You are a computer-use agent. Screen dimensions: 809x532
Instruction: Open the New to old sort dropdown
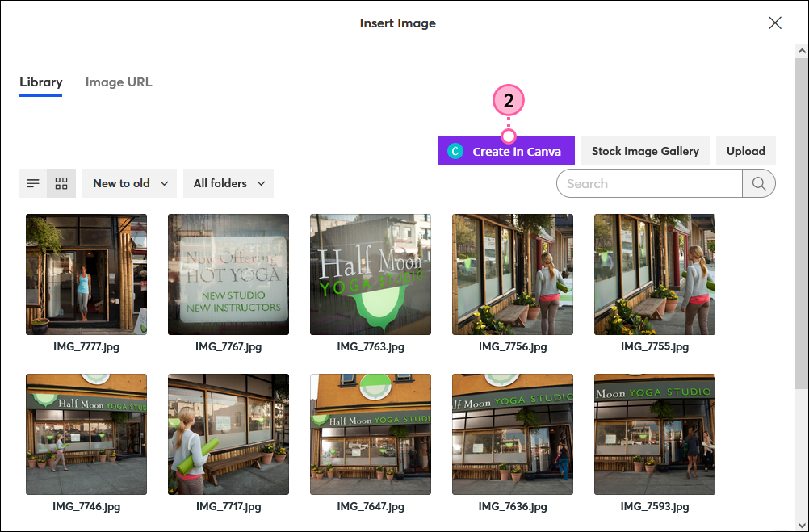(x=129, y=183)
